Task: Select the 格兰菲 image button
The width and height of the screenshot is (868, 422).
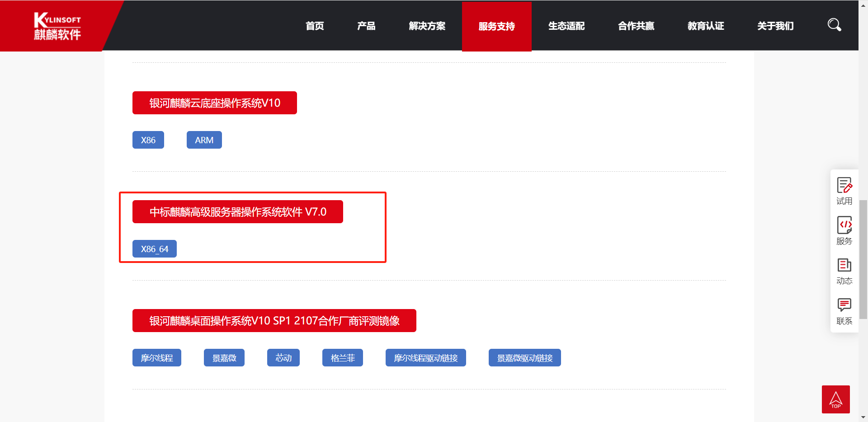Action: 343,358
